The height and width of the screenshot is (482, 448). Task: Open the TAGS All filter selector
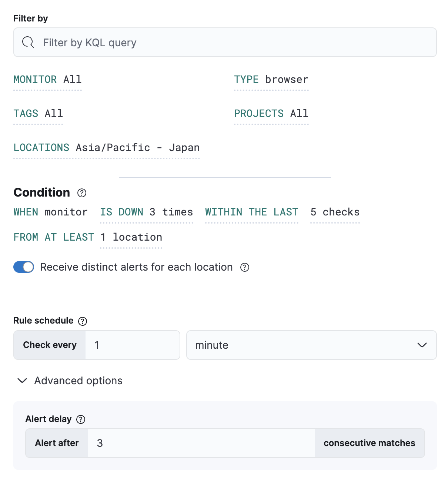(38, 114)
